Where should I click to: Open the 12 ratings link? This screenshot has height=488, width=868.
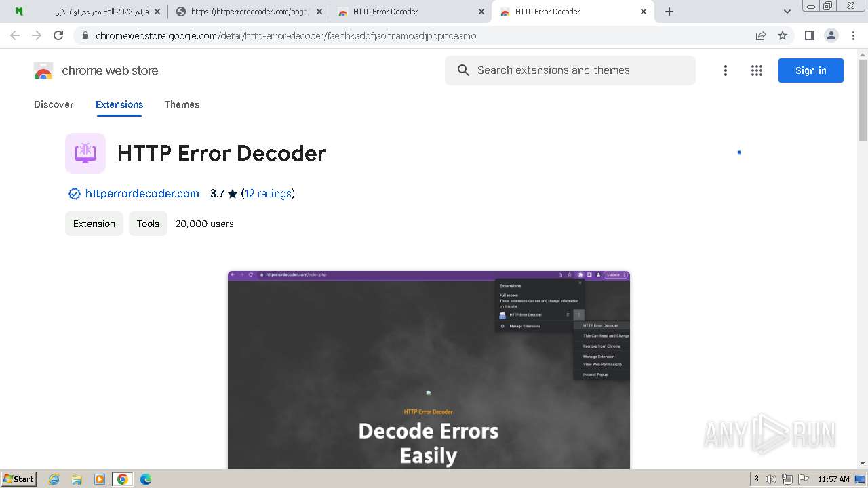coord(269,194)
